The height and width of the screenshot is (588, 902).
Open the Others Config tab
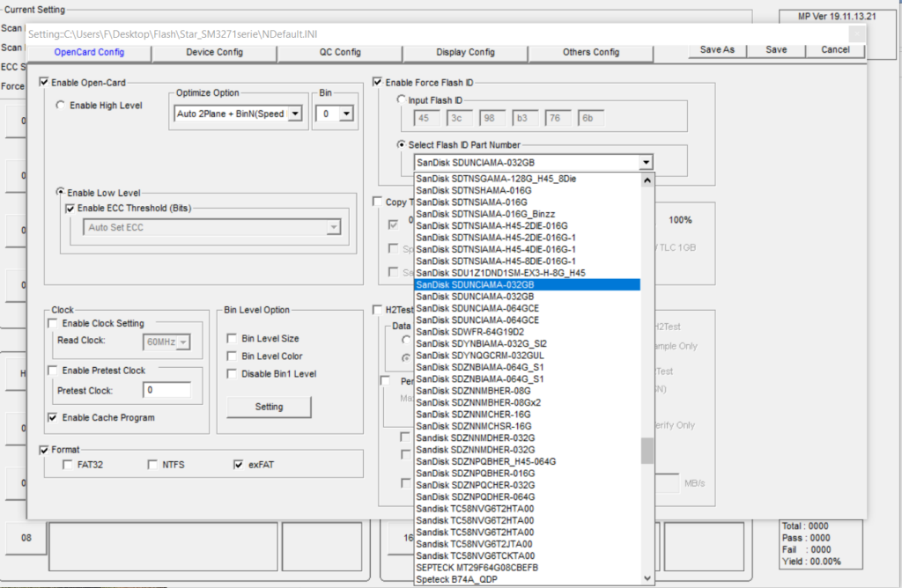[x=591, y=52]
